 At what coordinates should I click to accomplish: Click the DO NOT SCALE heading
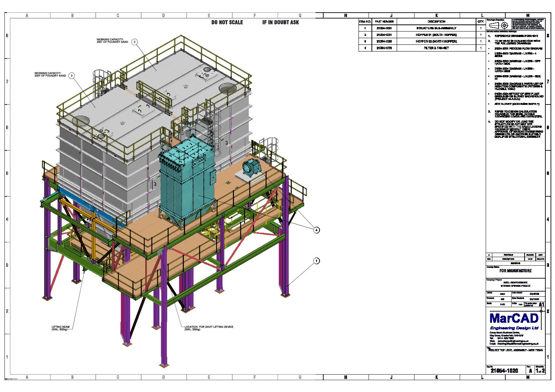coord(227,22)
